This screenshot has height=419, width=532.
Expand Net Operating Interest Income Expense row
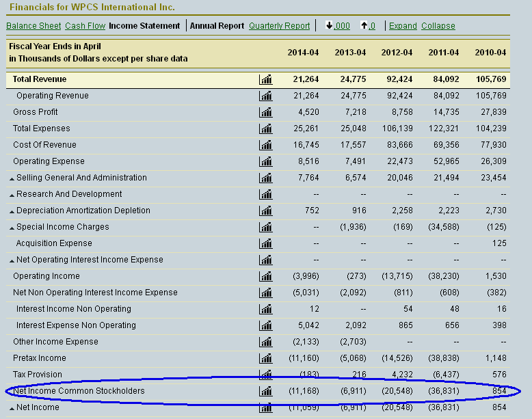[12, 260]
